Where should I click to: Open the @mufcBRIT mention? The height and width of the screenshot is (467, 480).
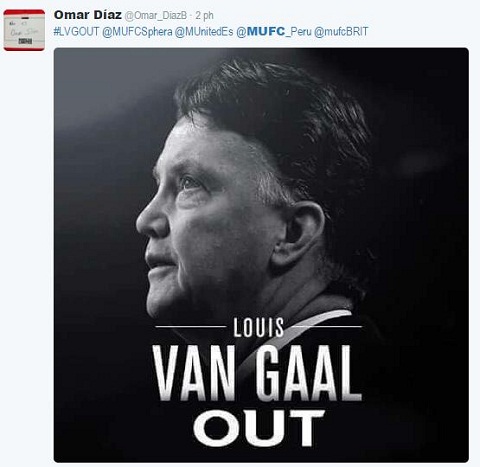coord(341,32)
